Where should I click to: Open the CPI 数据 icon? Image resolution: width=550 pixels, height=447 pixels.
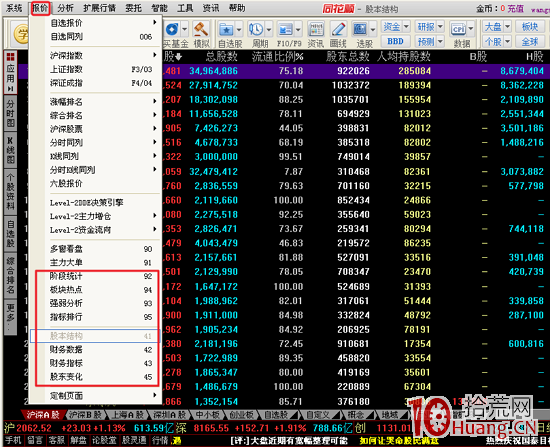[458, 29]
